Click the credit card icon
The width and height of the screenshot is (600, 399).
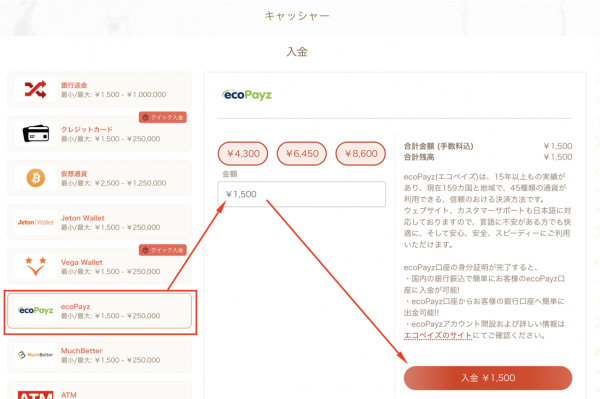pos(36,134)
